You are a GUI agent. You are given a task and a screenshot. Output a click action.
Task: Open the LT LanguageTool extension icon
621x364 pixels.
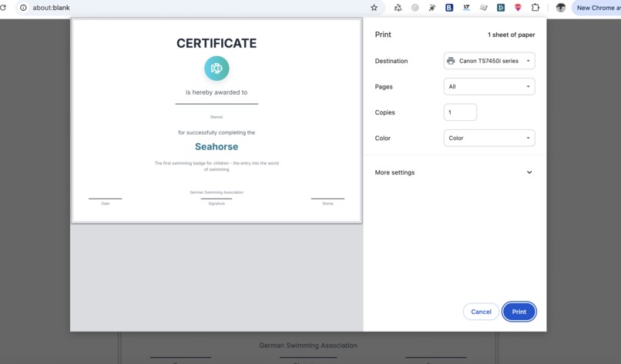pyautogui.click(x=467, y=8)
